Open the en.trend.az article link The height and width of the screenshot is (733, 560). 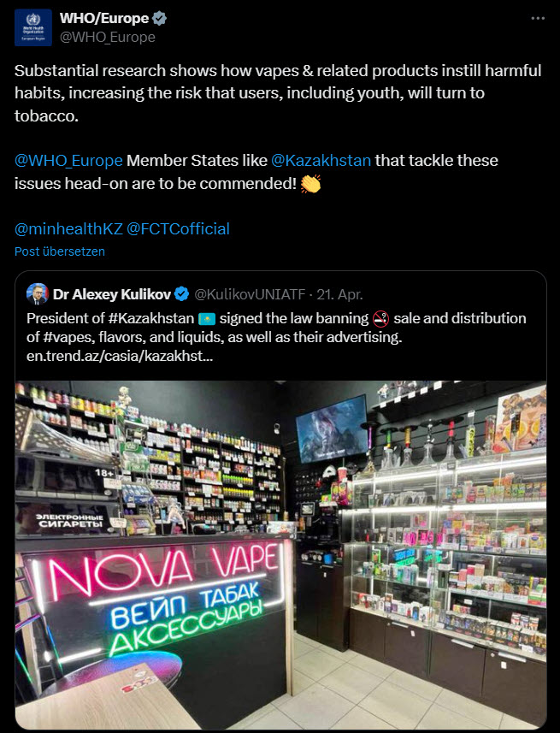(x=120, y=356)
